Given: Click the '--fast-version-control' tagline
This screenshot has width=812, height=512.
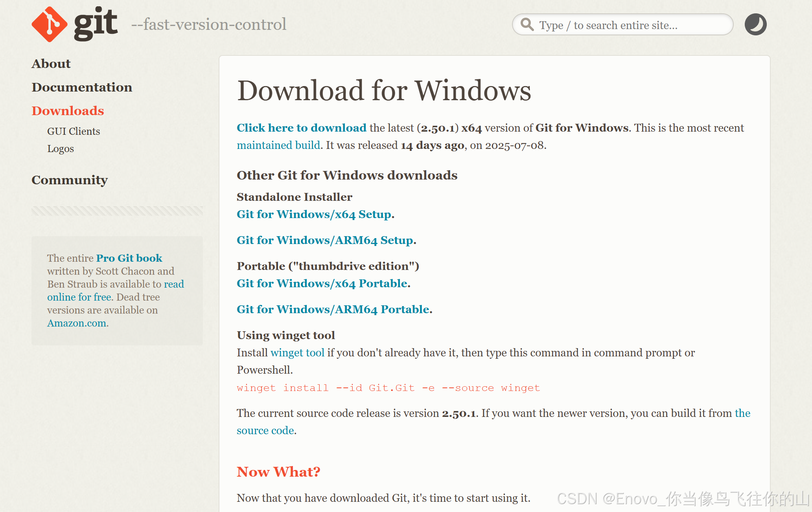Looking at the screenshot, I should (x=209, y=24).
